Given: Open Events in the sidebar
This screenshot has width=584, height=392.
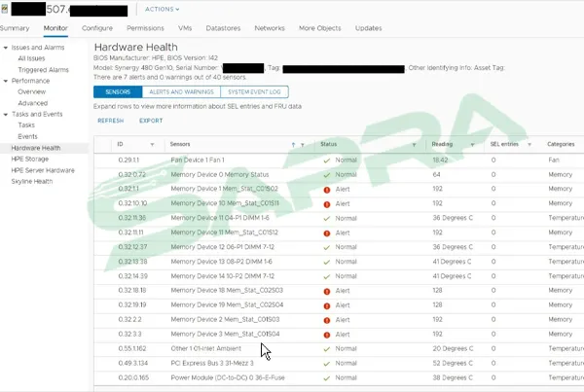Looking at the screenshot, I should 27,136.
